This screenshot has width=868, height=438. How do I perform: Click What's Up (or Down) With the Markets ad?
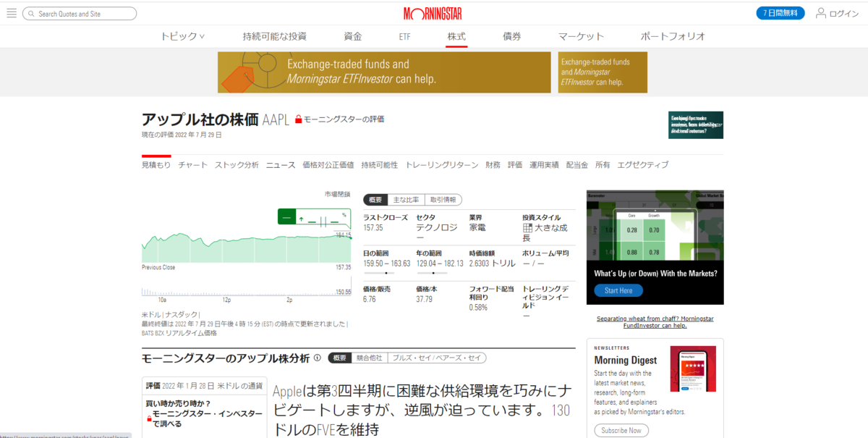coord(655,247)
